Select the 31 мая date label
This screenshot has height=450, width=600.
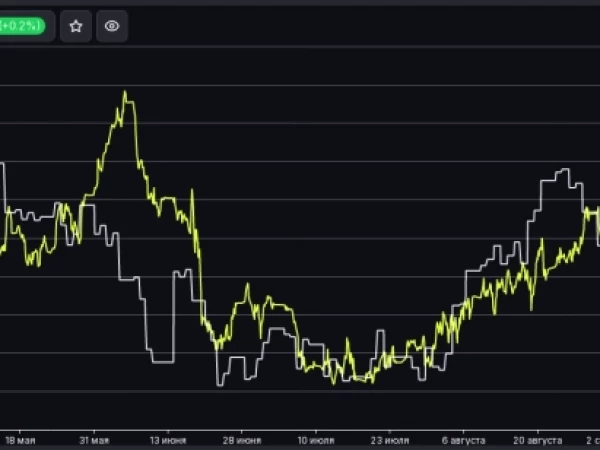point(94,440)
